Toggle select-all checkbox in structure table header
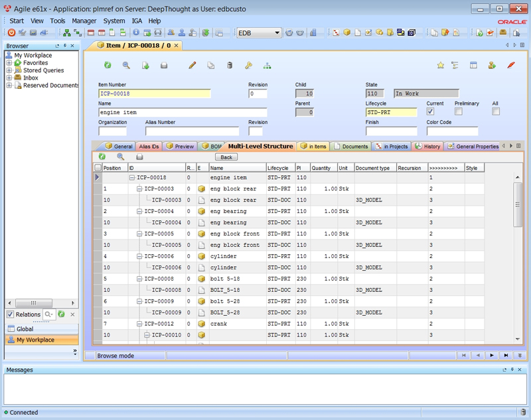The image size is (531, 420). (98, 167)
